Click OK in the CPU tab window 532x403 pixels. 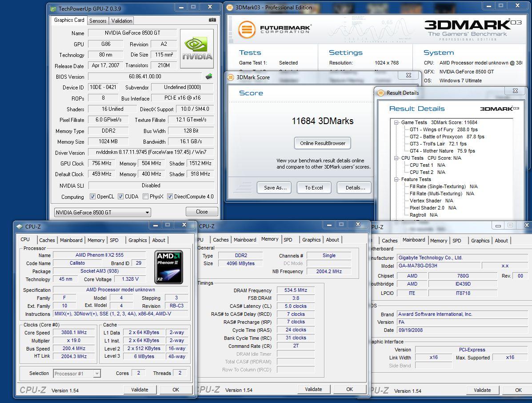(x=176, y=389)
